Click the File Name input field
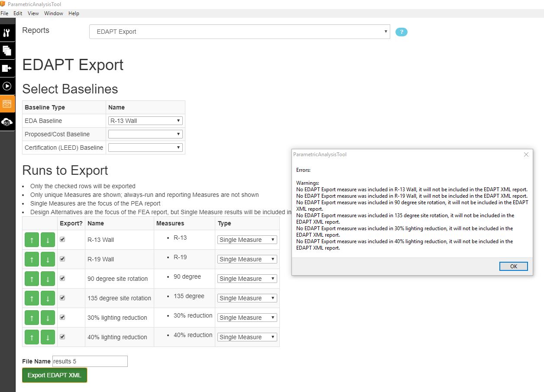 click(x=90, y=361)
